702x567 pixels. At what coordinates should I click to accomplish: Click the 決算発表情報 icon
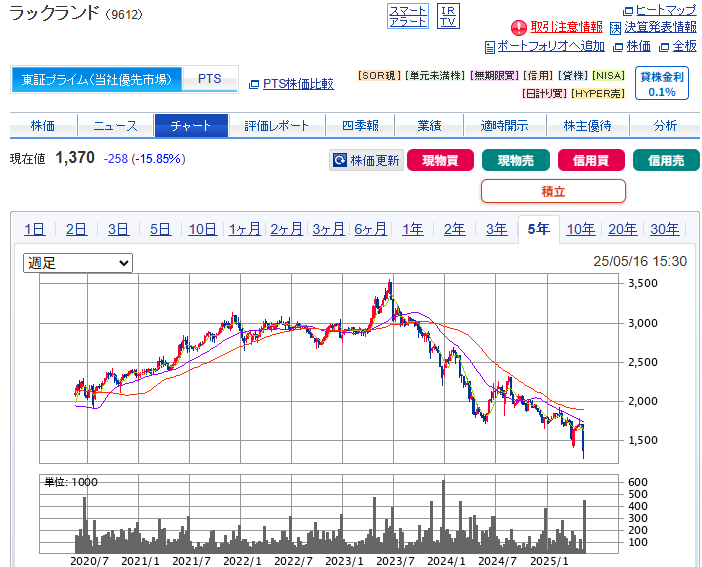point(616,28)
